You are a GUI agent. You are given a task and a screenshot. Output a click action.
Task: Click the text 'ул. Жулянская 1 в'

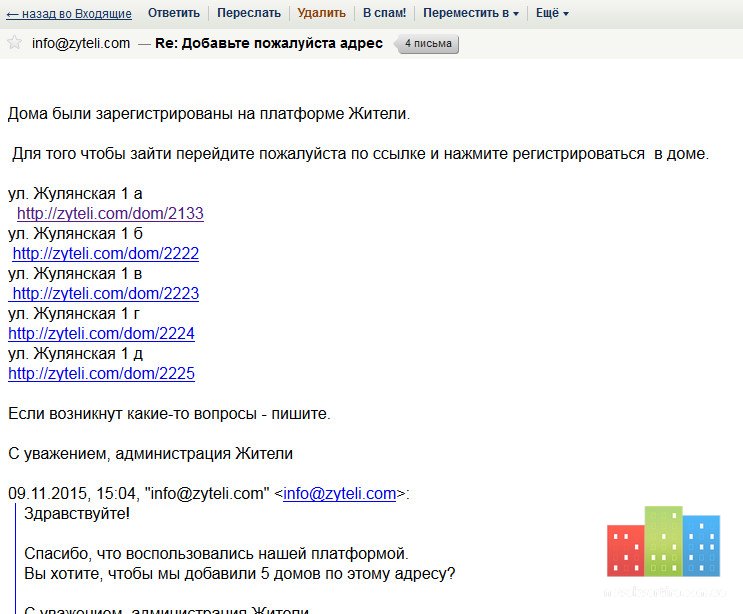[x=75, y=273]
